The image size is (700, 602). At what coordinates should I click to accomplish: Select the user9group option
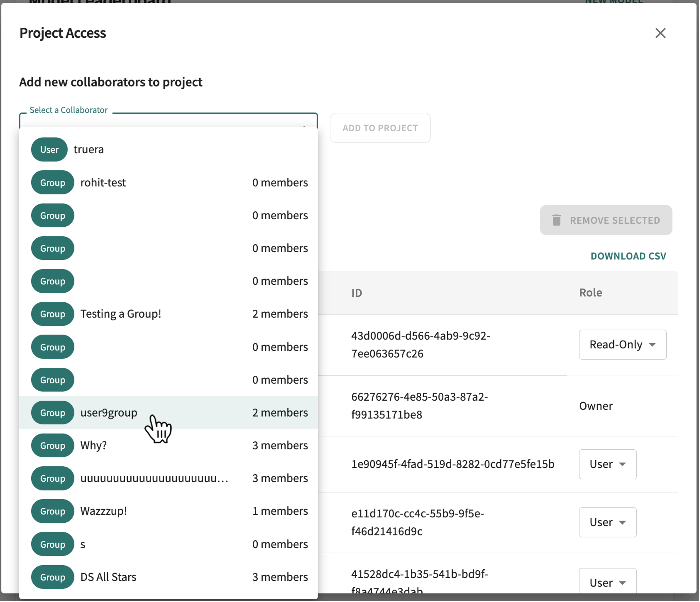(x=168, y=412)
